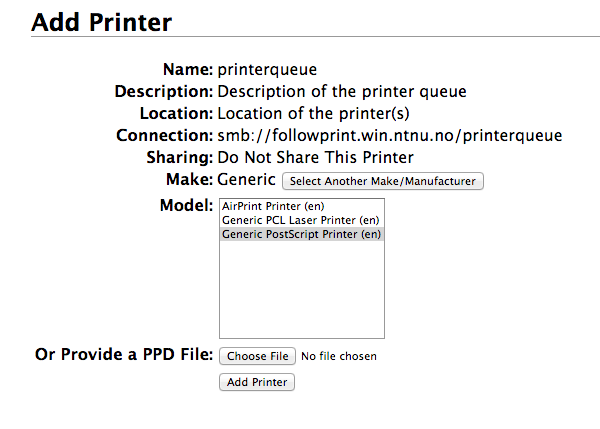Click the No file chosen text

(339, 356)
